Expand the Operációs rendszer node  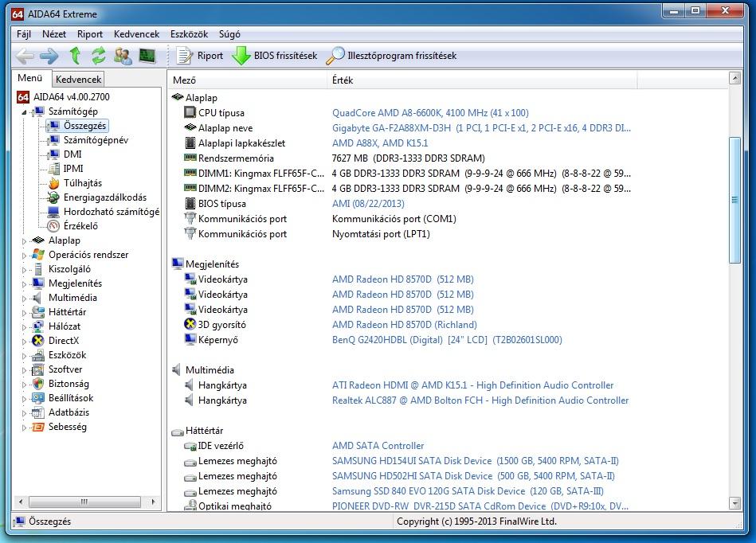coord(24,256)
